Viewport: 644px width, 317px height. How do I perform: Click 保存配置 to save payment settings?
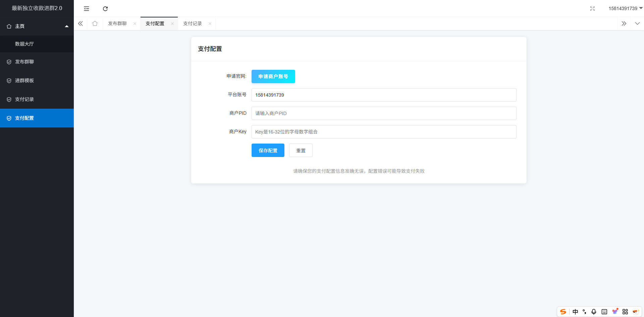[x=268, y=150]
